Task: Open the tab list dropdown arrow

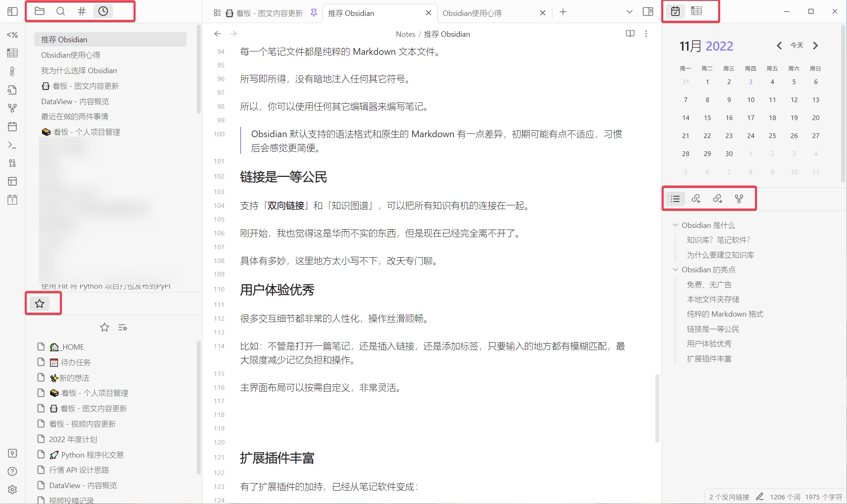Action: pos(629,12)
